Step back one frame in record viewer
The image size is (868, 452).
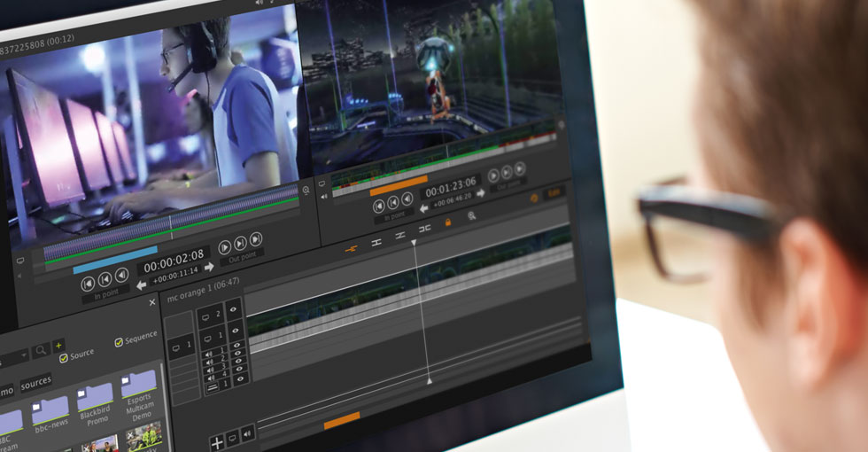(x=393, y=202)
